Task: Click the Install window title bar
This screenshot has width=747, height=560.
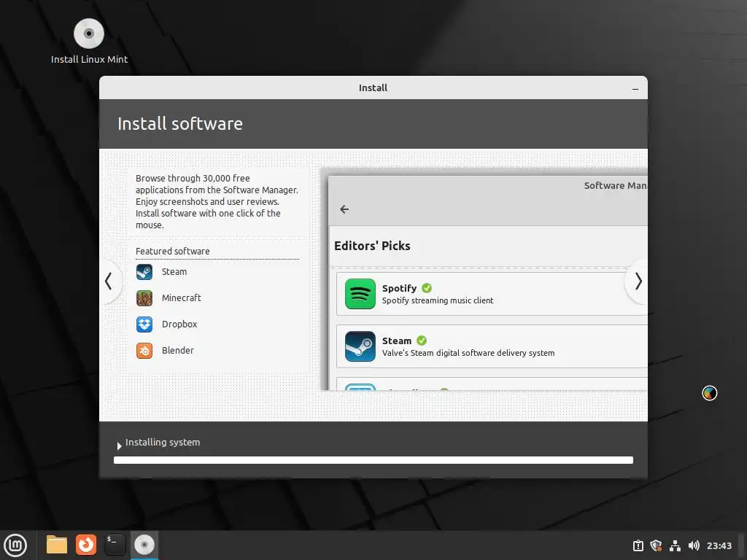Action: [373, 87]
